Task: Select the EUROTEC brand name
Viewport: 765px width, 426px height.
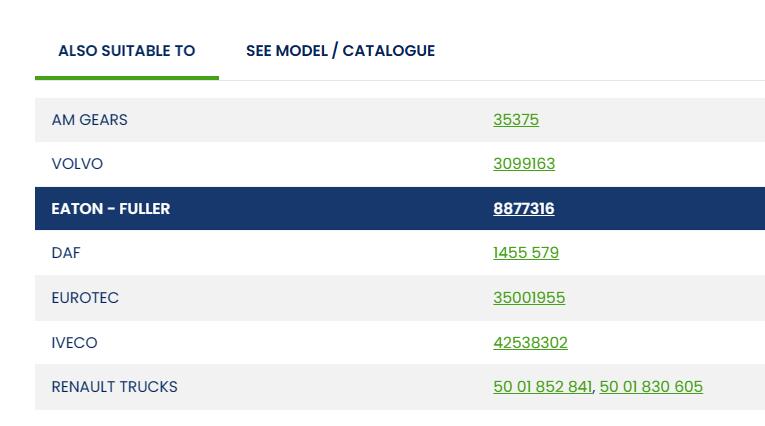Action: (85, 298)
